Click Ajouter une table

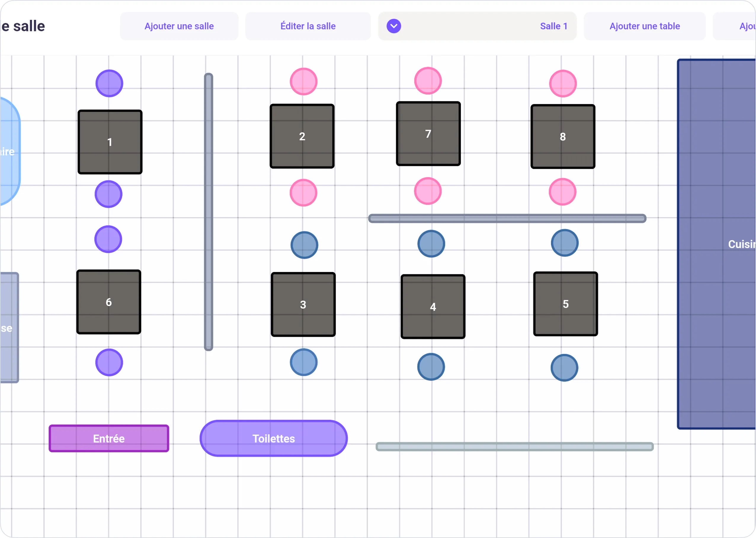click(644, 26)
